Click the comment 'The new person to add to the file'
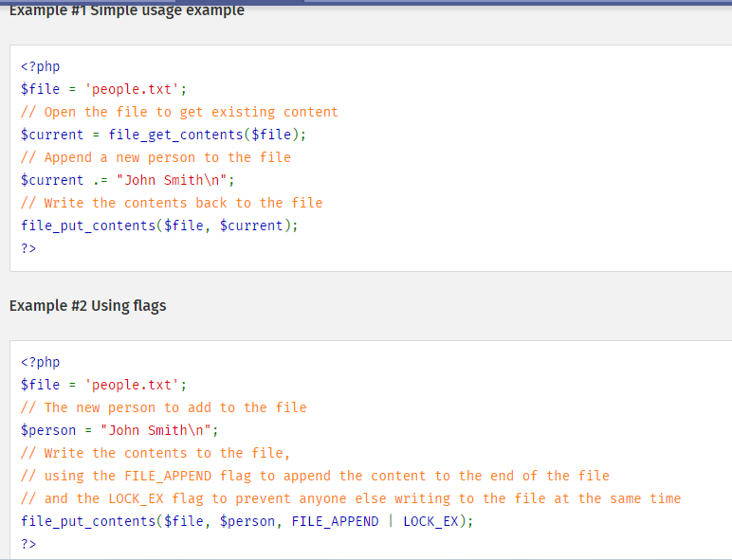Screen dimensions: 732x560 (x=163, y=407)
